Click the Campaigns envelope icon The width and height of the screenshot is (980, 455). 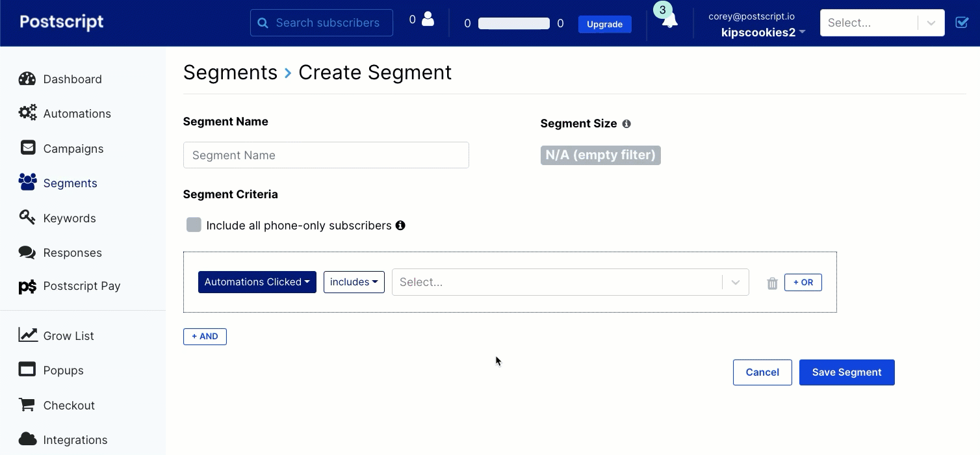(x=28, y=148)
